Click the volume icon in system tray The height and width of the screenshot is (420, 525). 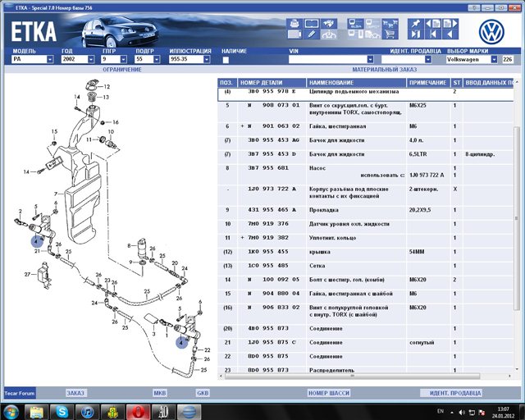(x=462, y=413)
